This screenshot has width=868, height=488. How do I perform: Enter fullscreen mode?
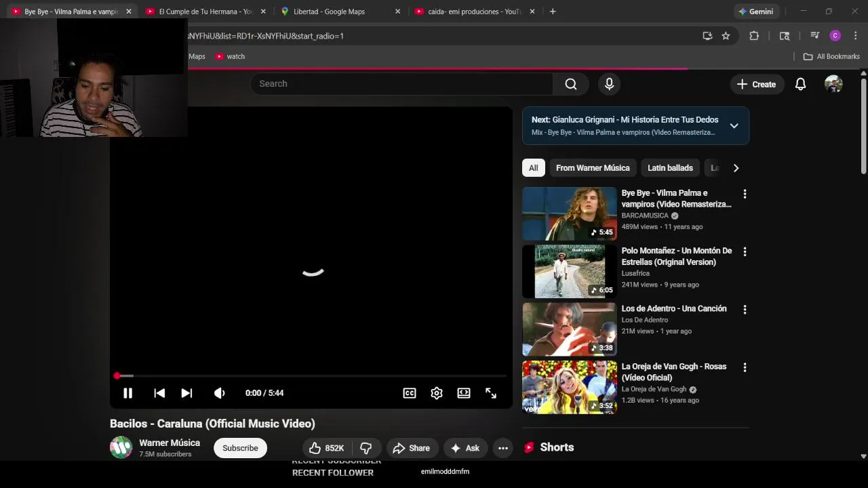point(491,393)
